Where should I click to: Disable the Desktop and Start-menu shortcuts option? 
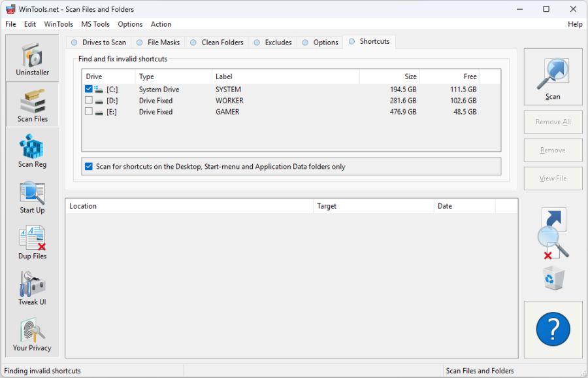(89, 166)
